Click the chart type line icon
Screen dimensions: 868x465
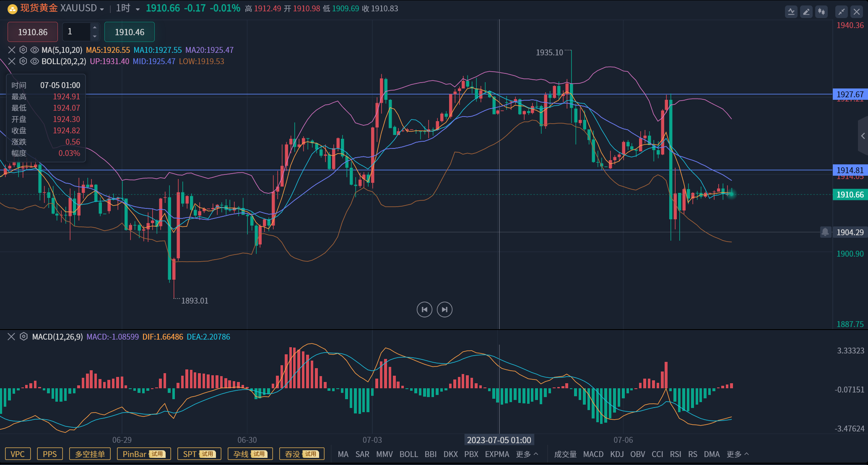click(791, 12)
